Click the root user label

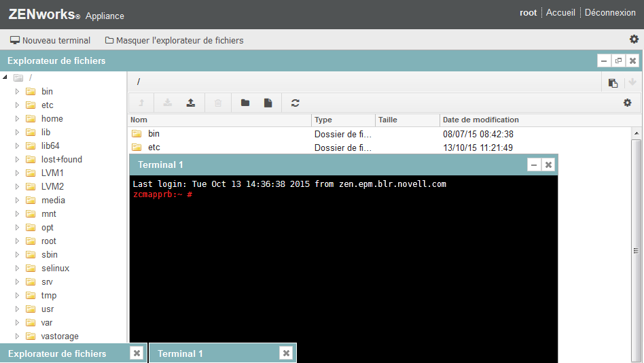[x=529, y=13]
